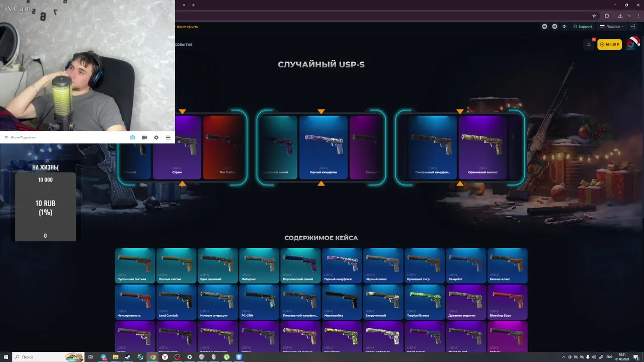This screenshot has width=644, height=362.
Task: Open Telegram from the taskbar
Action: (x=104, y=357)
